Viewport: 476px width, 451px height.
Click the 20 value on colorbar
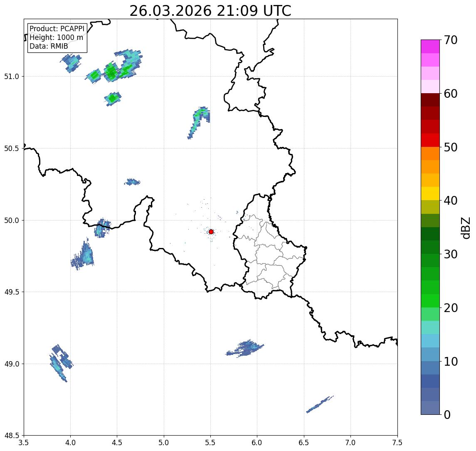point(451,308)
